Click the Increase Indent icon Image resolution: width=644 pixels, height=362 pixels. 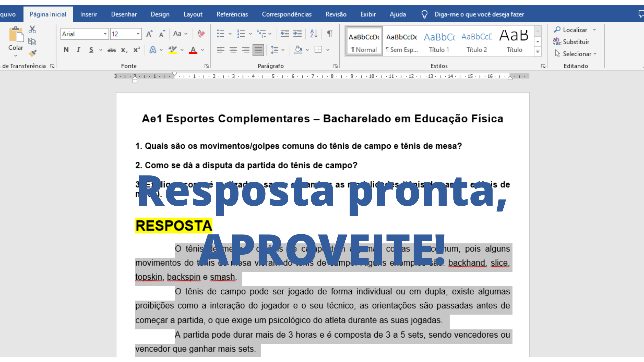tap(297, 33)
